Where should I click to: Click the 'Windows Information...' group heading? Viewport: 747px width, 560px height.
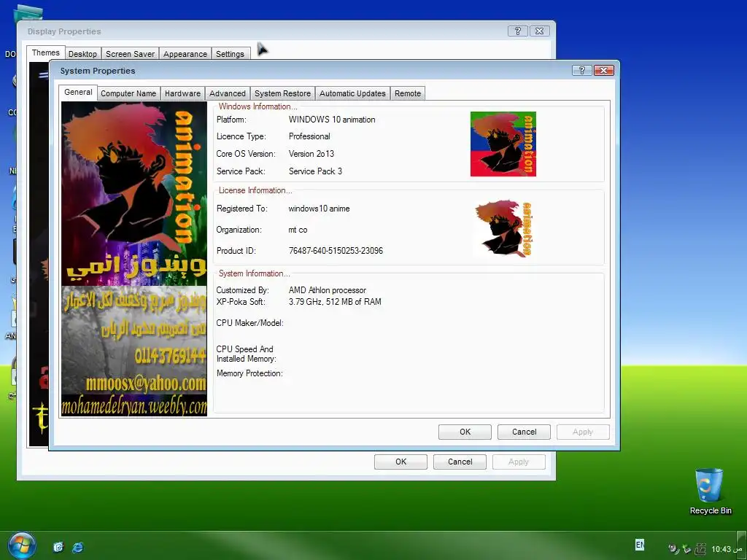pyautogui.click(x=258, y=106)
